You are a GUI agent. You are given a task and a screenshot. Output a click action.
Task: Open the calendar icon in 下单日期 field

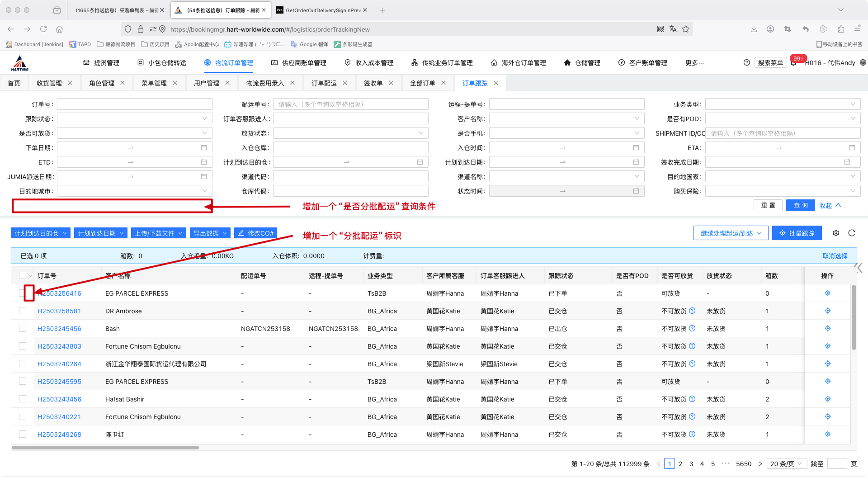click(204, 148)
